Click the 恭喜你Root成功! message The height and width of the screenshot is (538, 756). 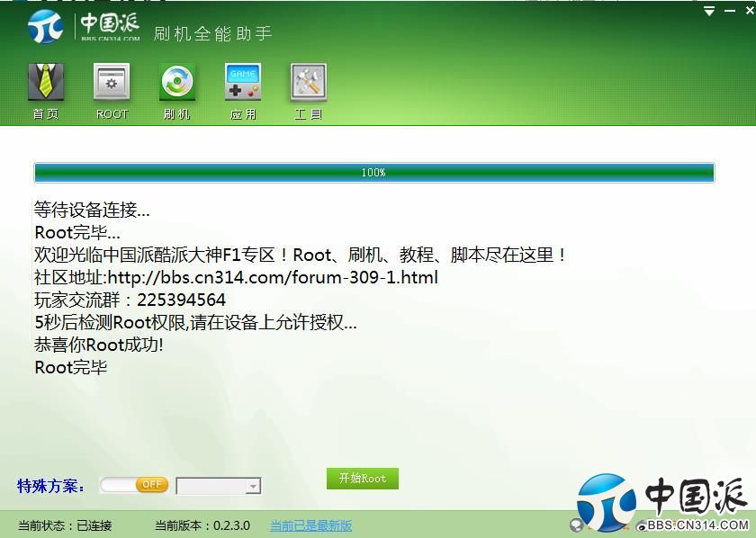[x=99, y=345]
